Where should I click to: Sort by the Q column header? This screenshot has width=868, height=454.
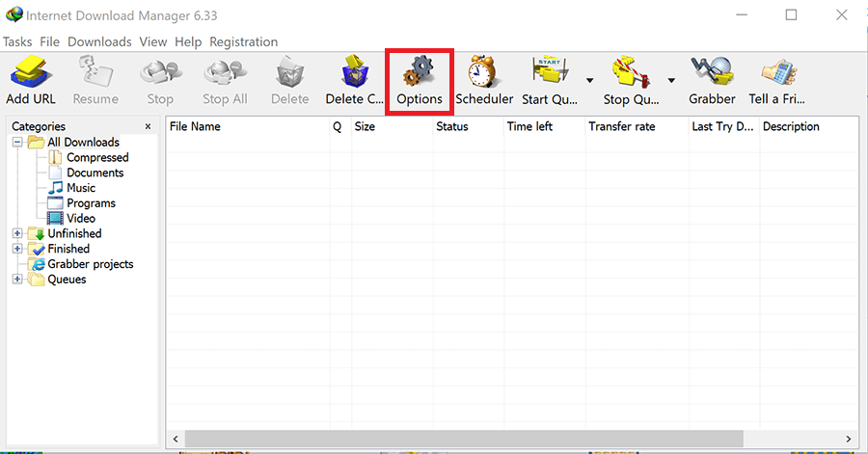click(339, 126)
